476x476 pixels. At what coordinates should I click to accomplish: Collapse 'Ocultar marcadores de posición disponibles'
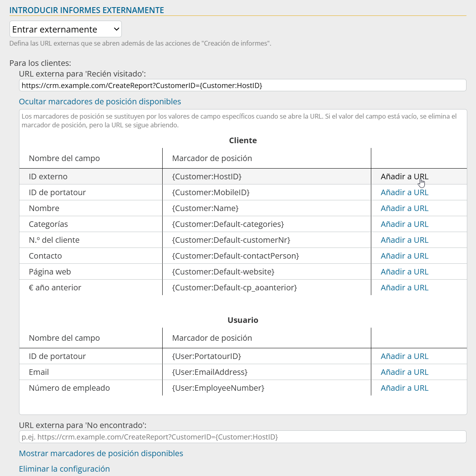[x=100, y=102]
